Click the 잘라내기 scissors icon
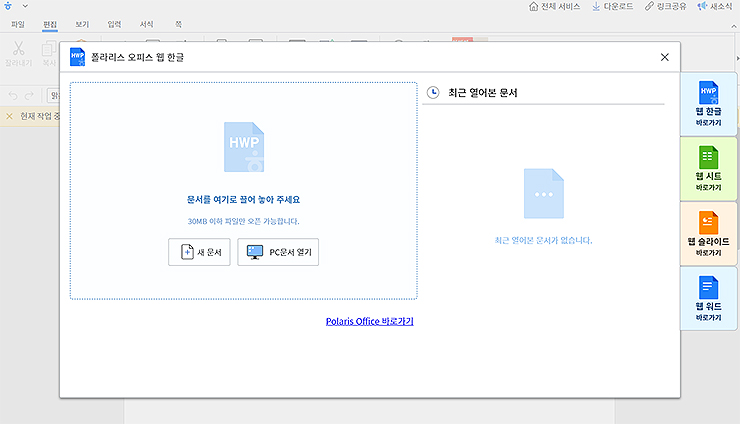740x424 pixels. click(18, 49)
